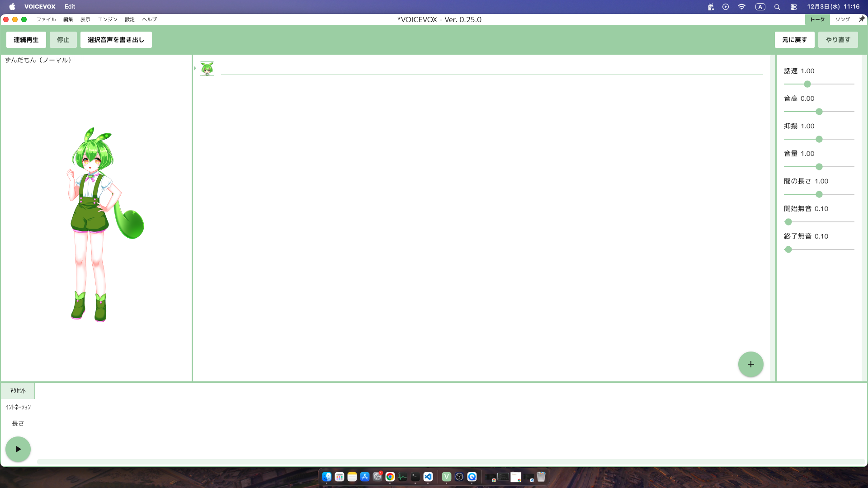This screenshot has width=868, height=488.
Task: Select the イントネーション detail tab
Action: pyautogui.click(x=18, y=407)
